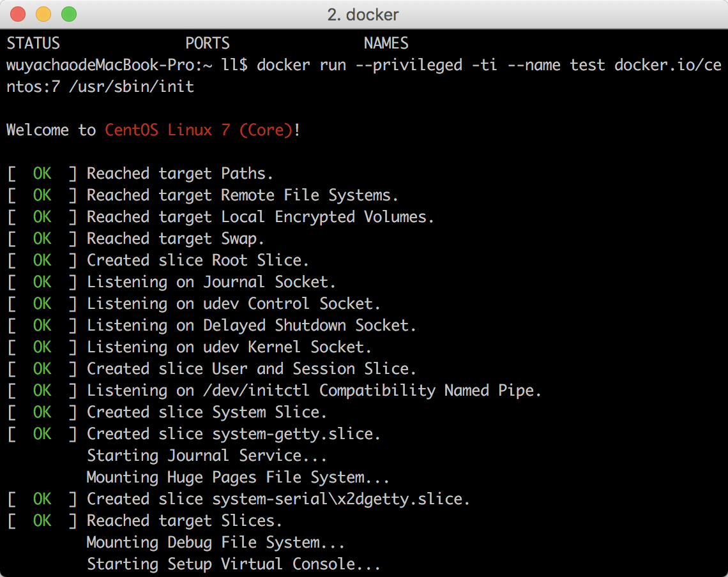Click '/usr/sbin/init' in the command line
Viewport: 728px width, 577px height.
pos(132,87)
